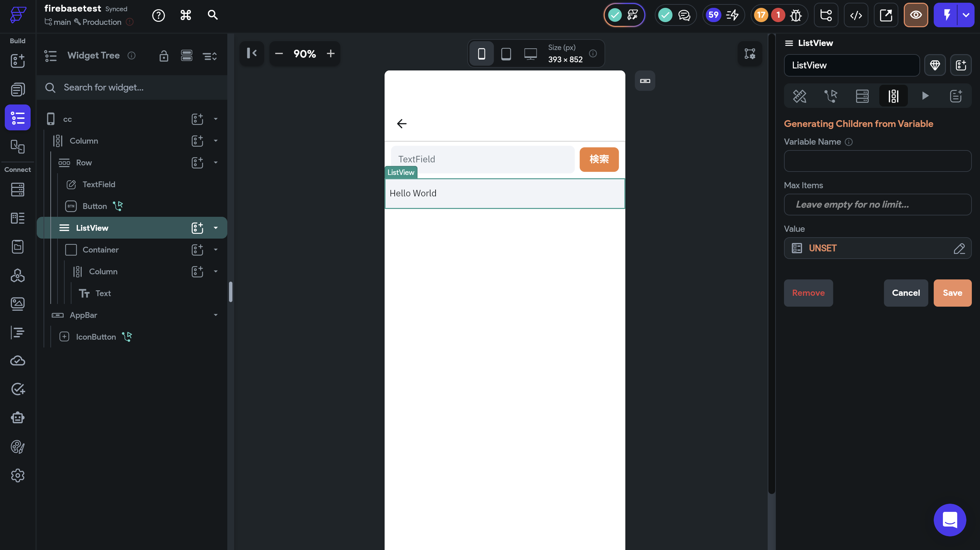The height and width of the screenshot is (550, 980).
Task: Click the Variable Name input field
Action: click(x=877, y=161)
